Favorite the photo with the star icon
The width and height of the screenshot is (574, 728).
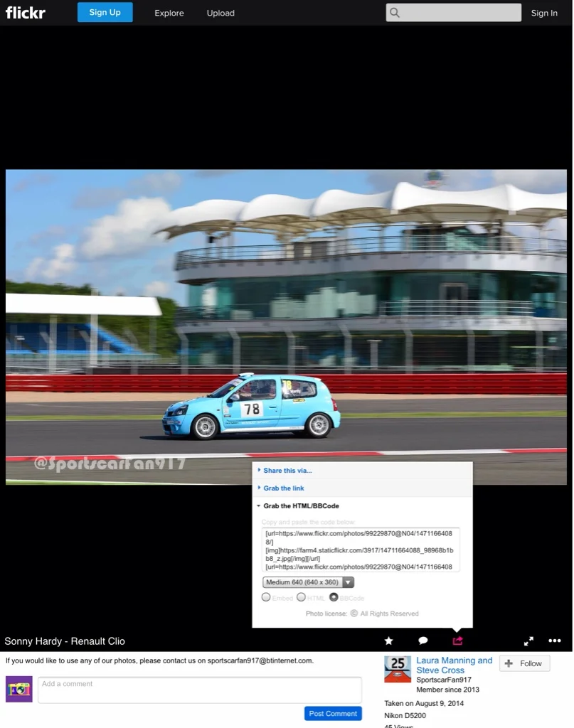click(x=388, y=641)
